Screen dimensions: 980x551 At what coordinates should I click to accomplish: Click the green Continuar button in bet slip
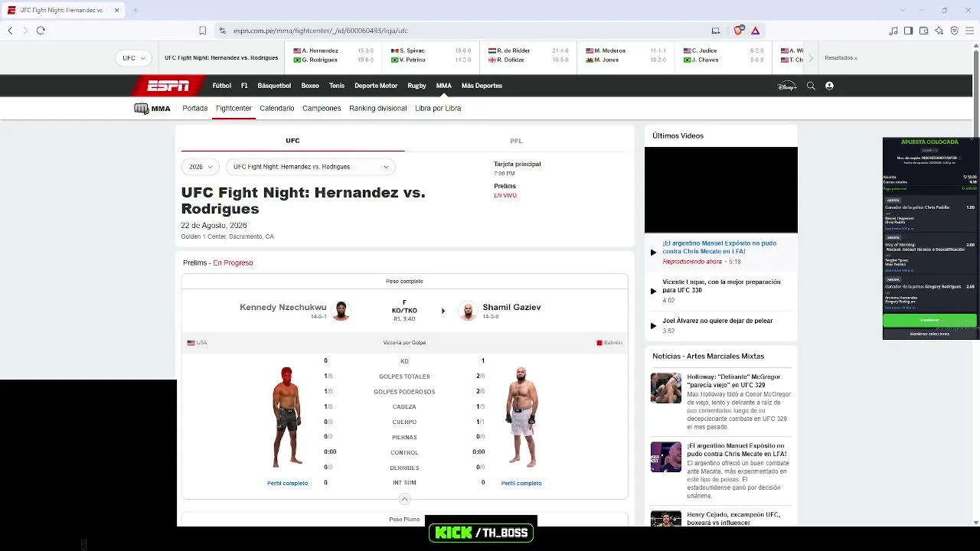pos(929,320)
